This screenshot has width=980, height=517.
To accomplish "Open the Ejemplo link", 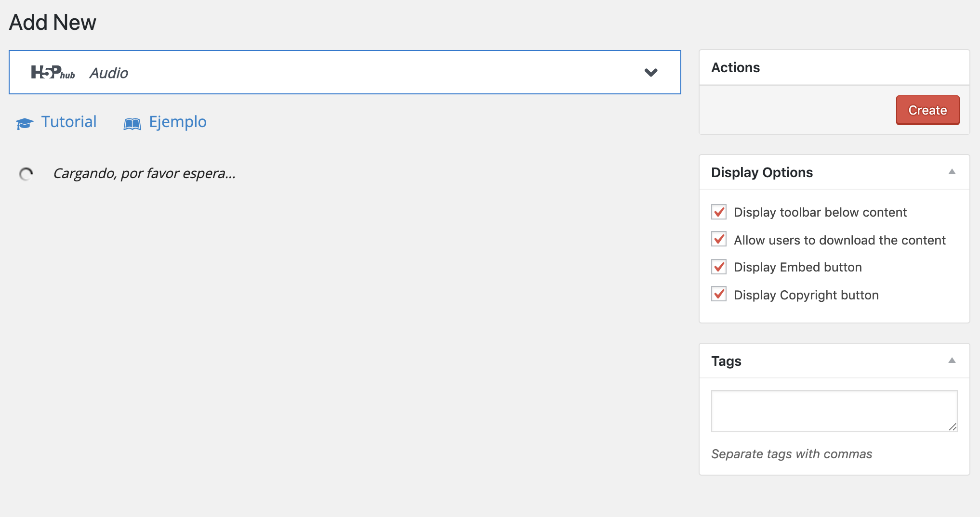I will point(177,122).
